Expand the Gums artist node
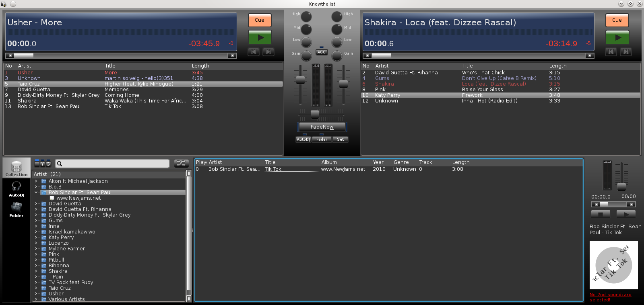Screen dimensions: 644x305 click(36, 221)
